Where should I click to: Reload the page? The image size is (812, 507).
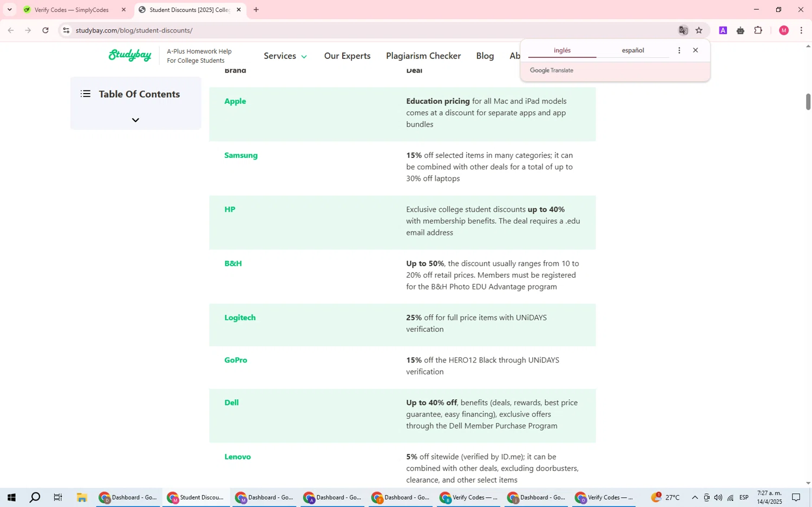[45, 30]
